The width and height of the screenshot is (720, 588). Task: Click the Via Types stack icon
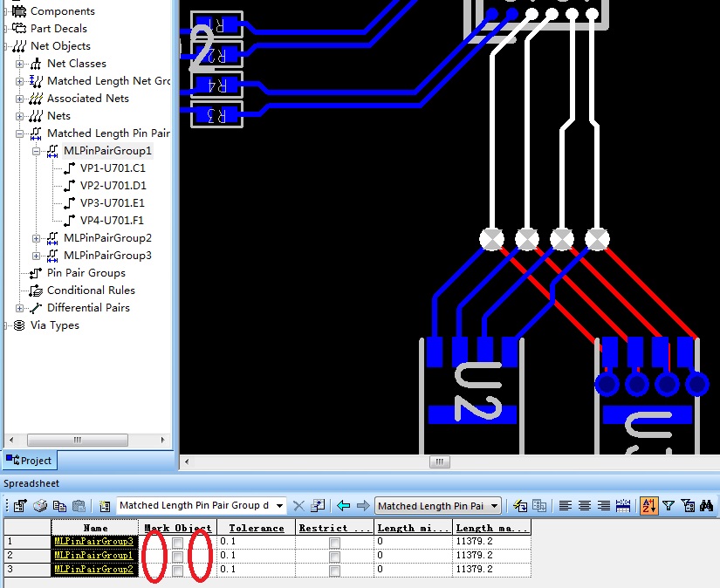(19, 325)
